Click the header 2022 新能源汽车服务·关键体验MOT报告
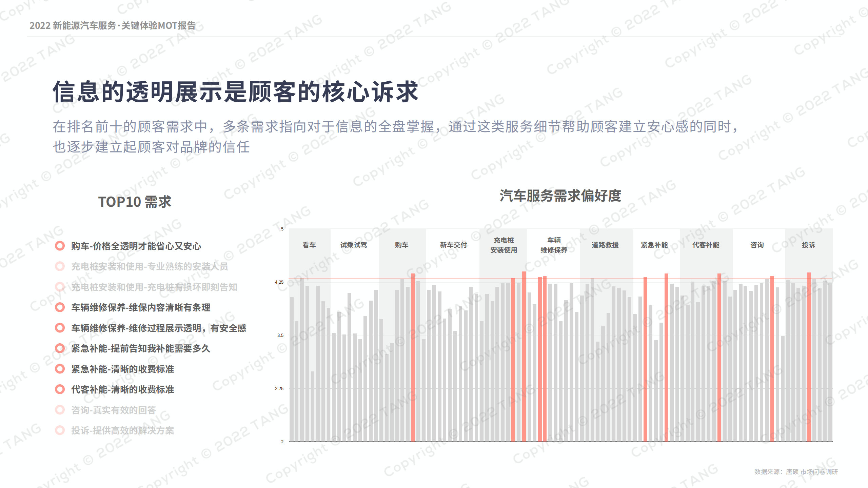868x488 pixels. point(113,25)
